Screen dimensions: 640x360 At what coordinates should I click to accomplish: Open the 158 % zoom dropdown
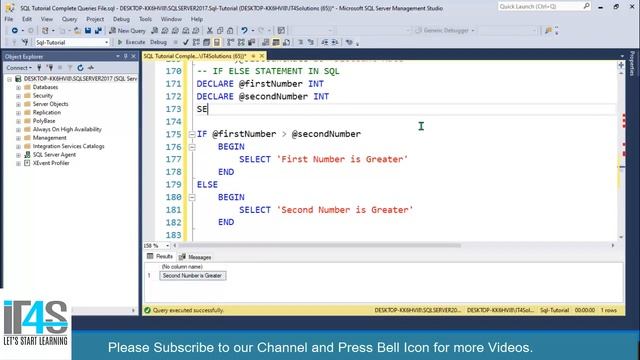click(x=167, y=246)
